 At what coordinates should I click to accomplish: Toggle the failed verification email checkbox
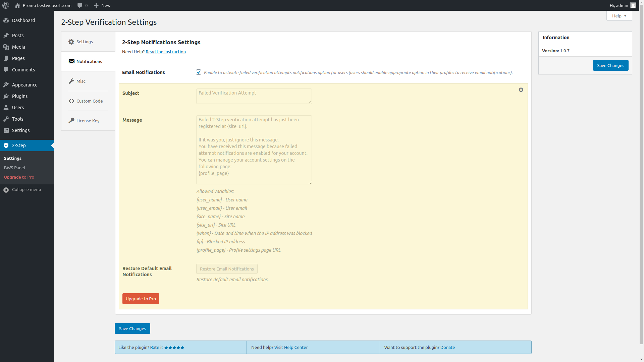[x=199, y=72]
